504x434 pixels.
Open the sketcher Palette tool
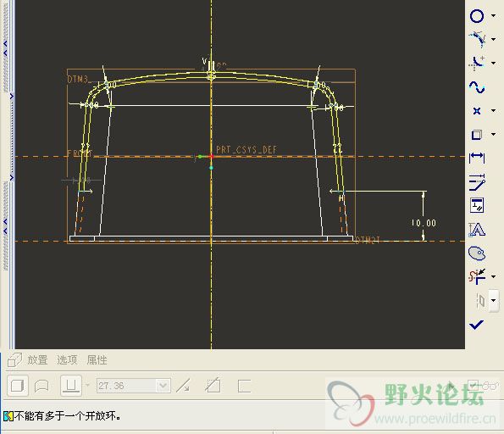pyautogui.click(x=477, y=253)
